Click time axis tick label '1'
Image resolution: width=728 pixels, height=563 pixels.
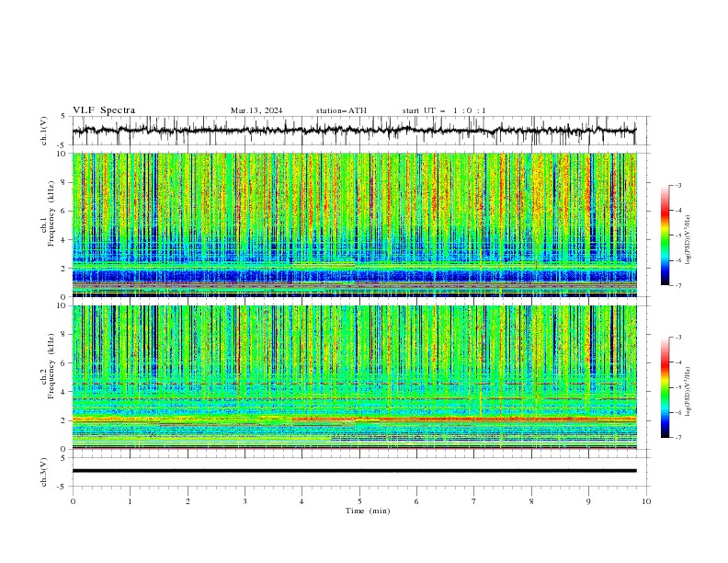pos(130,501)
